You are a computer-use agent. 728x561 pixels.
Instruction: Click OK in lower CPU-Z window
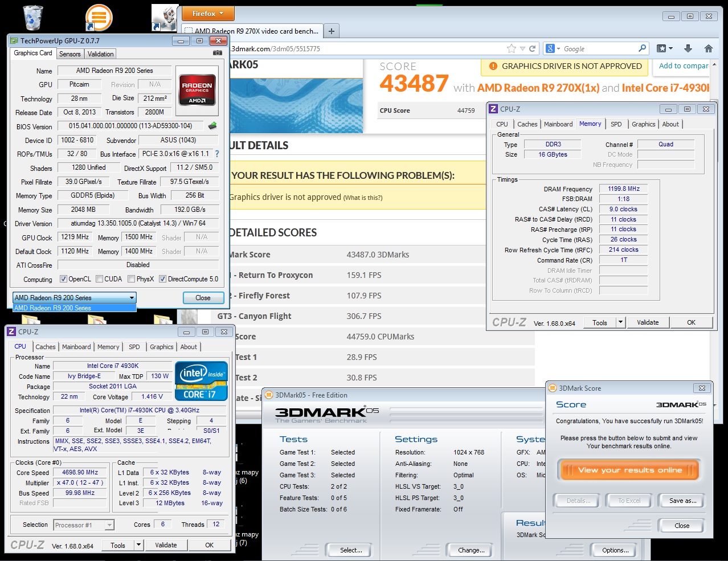[x=209, y=545]
